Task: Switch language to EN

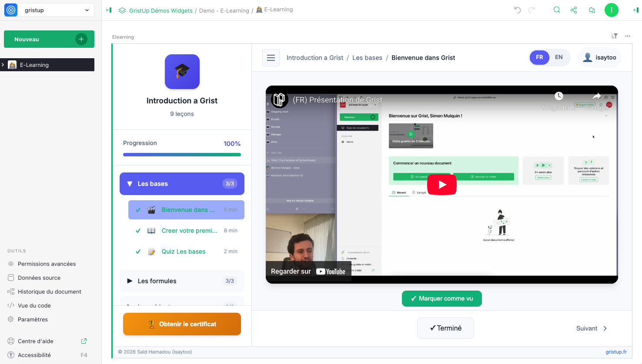Action: click(x=559, y=57)
